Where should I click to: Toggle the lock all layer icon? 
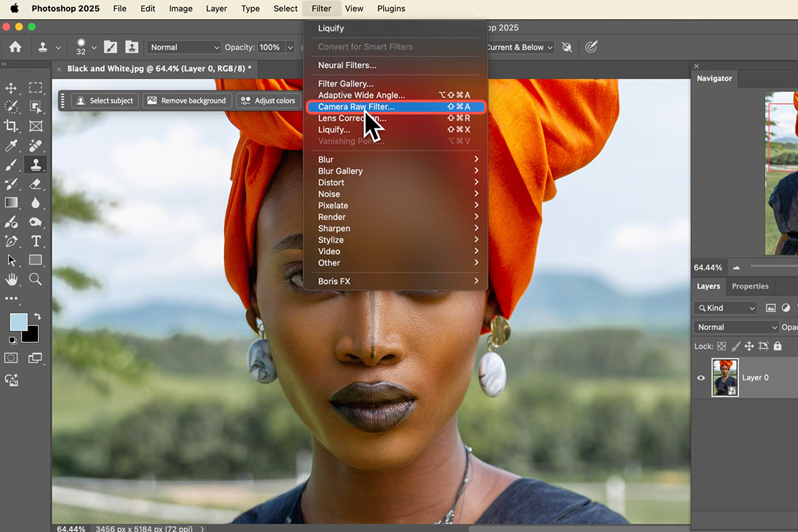[x=777, y=346]
